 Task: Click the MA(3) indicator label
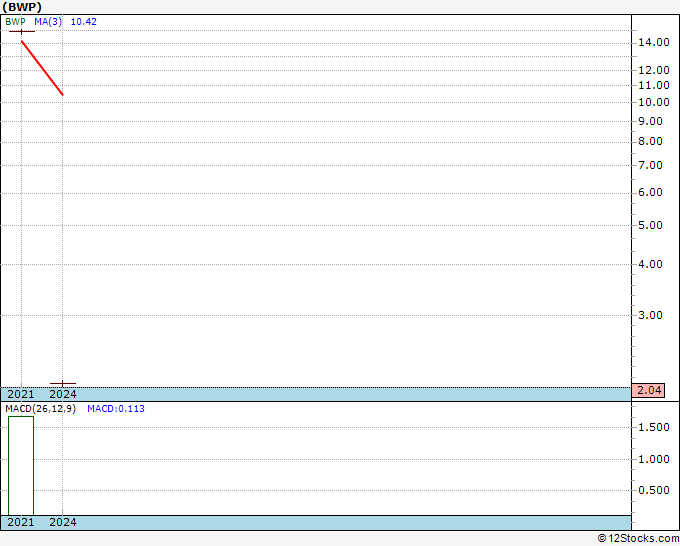click(48, 22)
